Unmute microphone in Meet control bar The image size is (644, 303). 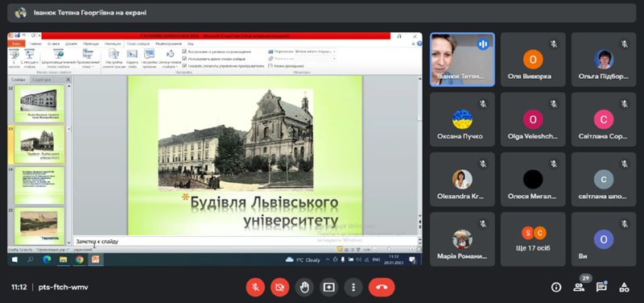coord(255,287)
